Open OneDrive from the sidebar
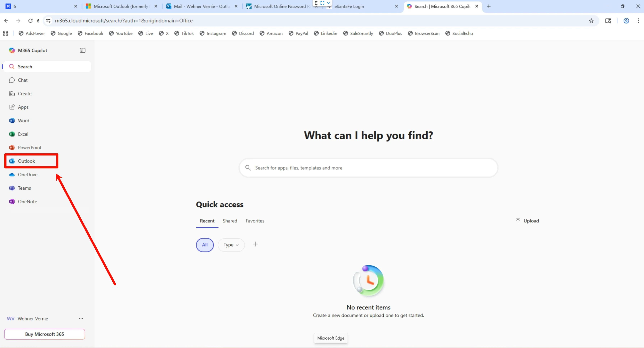 47,175
